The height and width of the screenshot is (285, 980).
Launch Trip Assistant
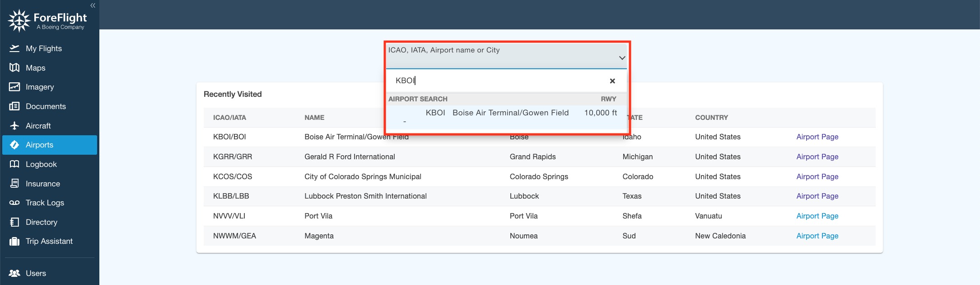(x=50, y=241)
